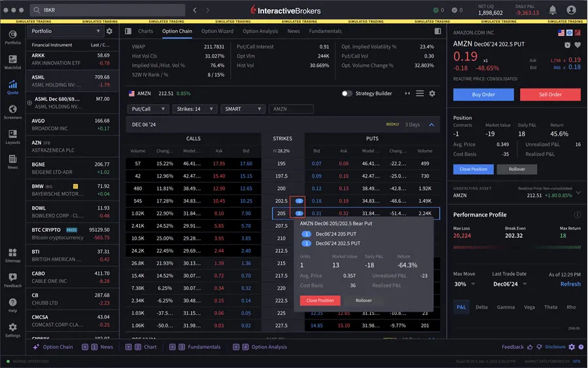Open the Sitemap sidebar icon
Screen dimensions: 588x368
coord(12,255)
